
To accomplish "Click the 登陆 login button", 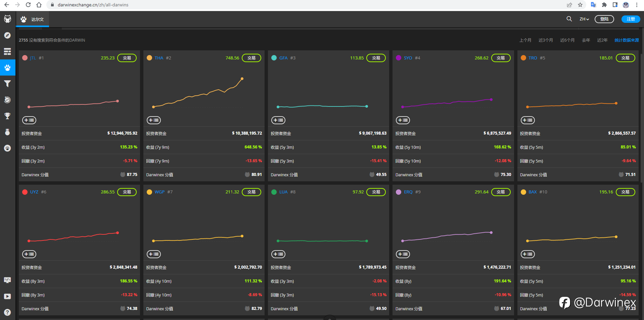I will point(604,19).
